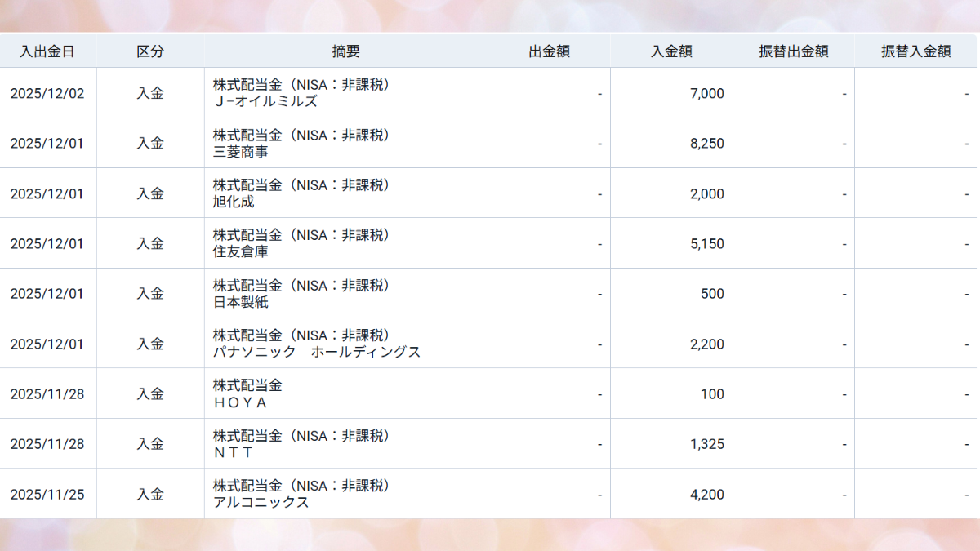Click the 振替入金額 column header
Image resolution: width=980 pixels, height=551 pixels.
(915, 51)
